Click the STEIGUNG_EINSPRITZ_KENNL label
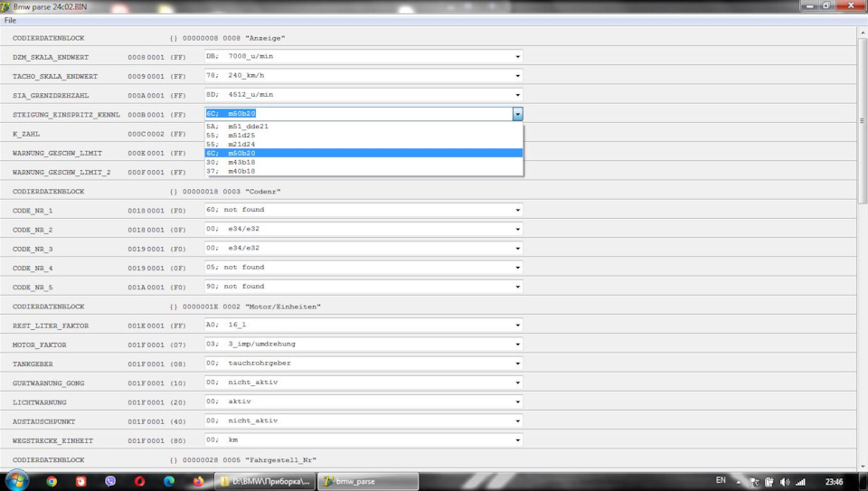Viewport: 868px width, 491px height. click(66, 115)
